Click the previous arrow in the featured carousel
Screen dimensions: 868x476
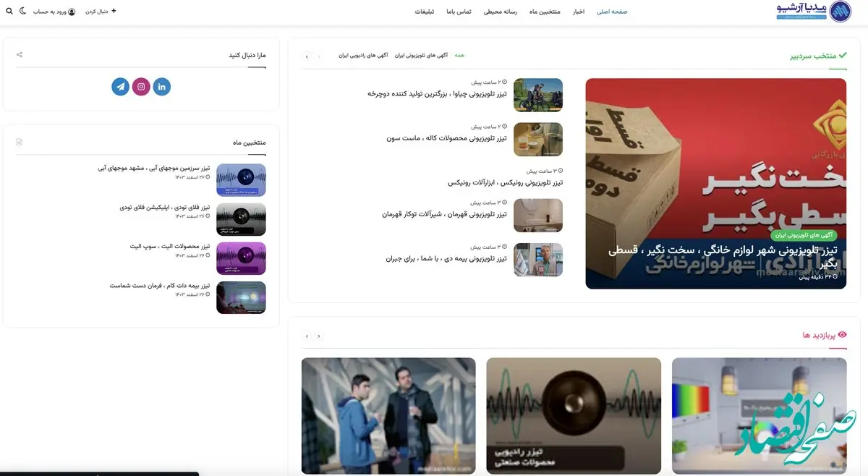[x=307, y=56]
